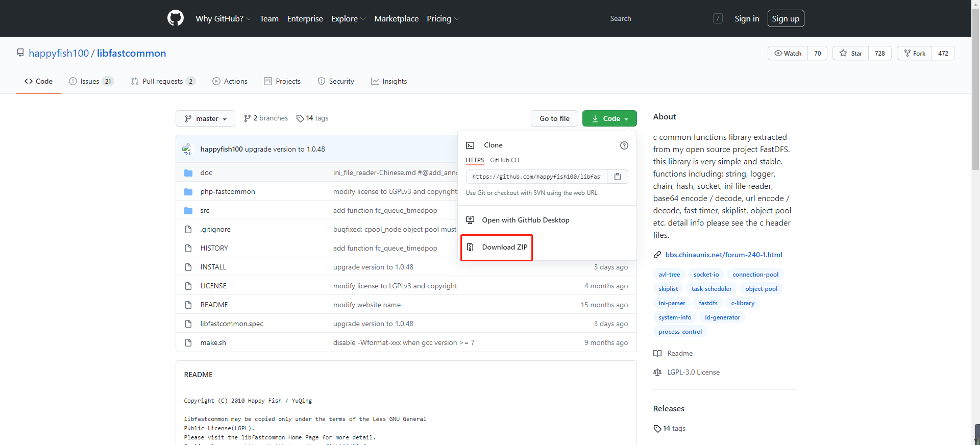
Task: Click the libfastcommon repository name link
Action: pos(131,53)
